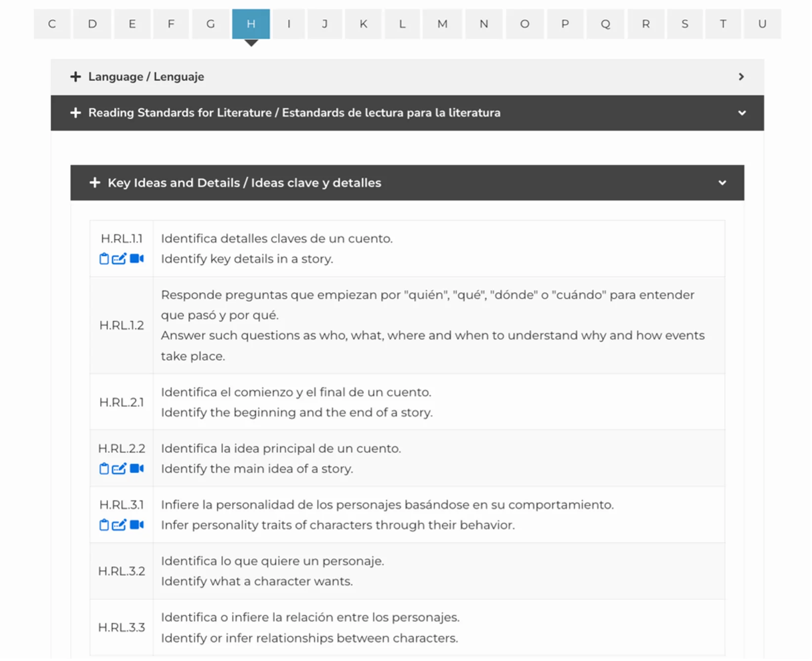
Task: Switch to level N tab
Action: point(484,24)
